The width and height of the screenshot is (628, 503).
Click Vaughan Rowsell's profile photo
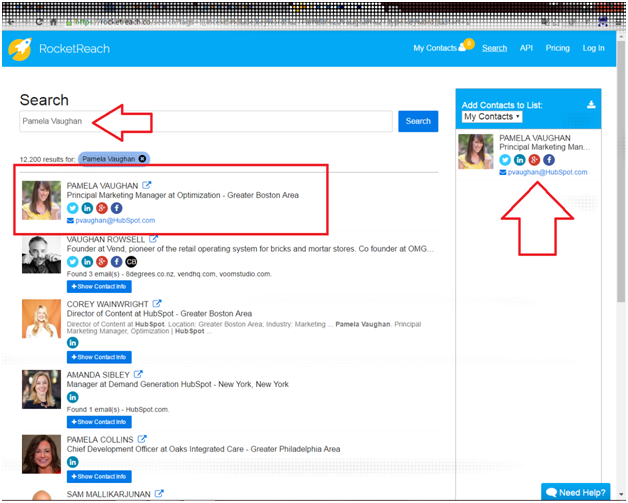coord(41,255)
